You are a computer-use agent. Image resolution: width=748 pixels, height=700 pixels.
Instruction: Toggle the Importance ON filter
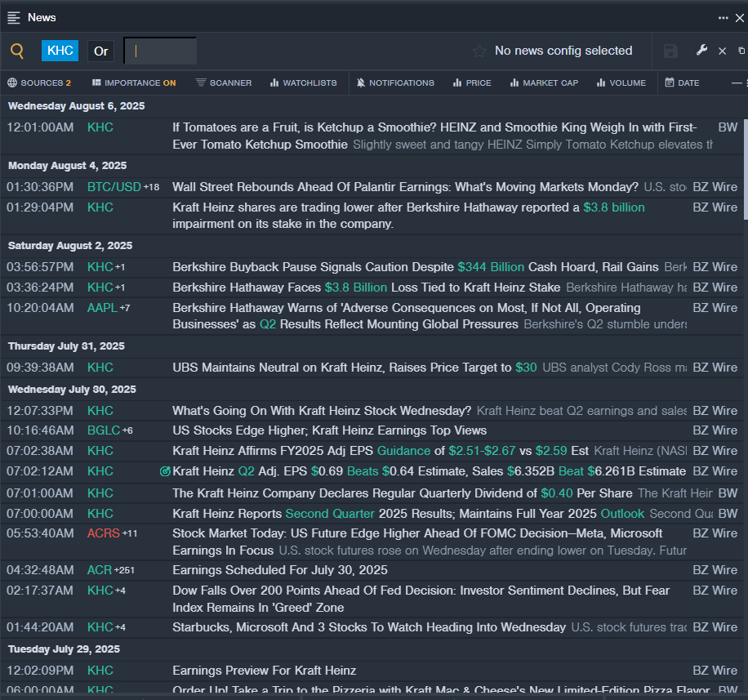tap(134, 83)
